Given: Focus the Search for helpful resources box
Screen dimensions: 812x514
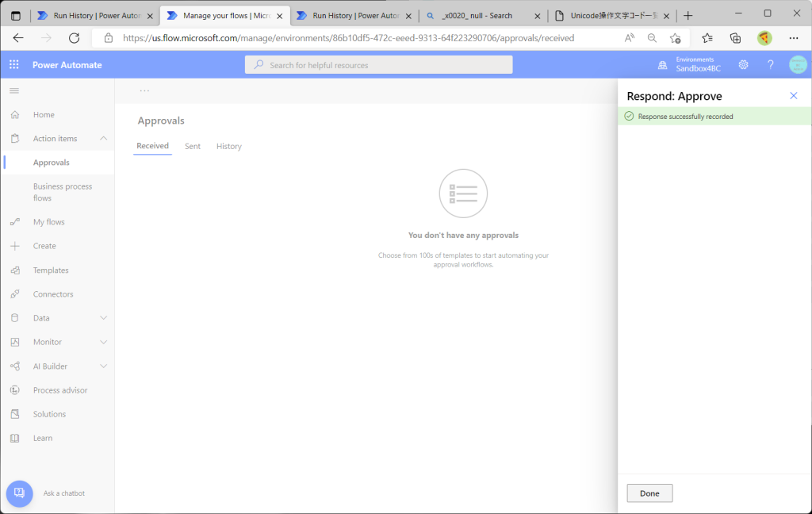Looking at the screenshot, I should coord(378,65).
